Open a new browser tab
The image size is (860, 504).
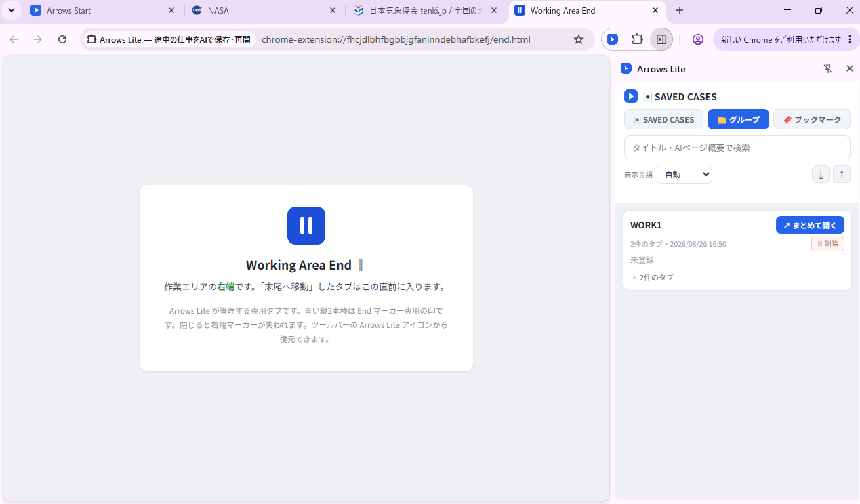pos(680,11)
